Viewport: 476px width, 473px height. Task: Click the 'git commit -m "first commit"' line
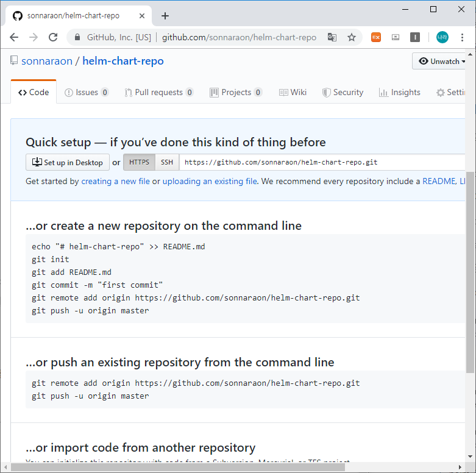point(97,285)
